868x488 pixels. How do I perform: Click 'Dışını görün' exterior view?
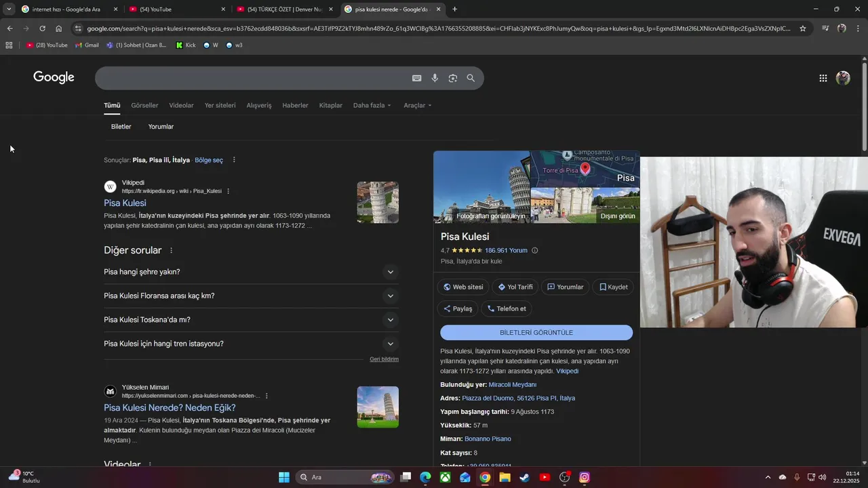[618, 216]
